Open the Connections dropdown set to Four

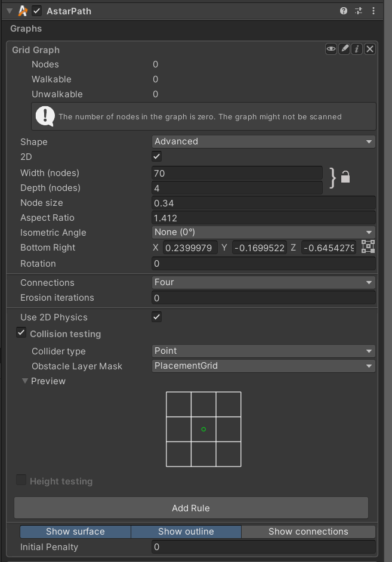(x=263, y=282)
